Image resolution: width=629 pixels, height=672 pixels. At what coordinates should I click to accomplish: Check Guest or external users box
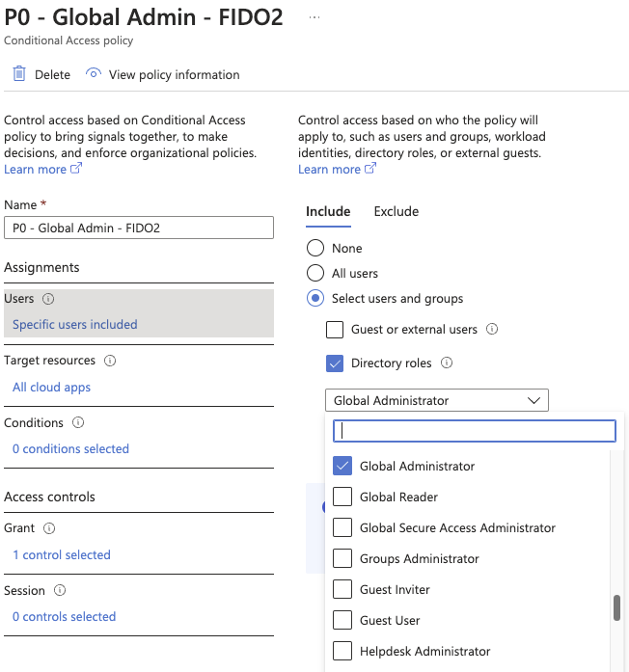tap(335, 330)
